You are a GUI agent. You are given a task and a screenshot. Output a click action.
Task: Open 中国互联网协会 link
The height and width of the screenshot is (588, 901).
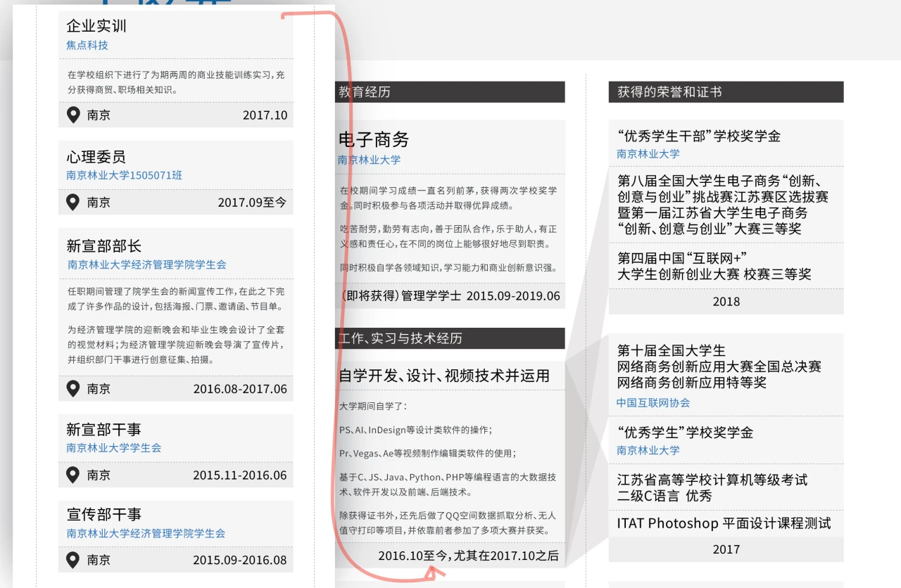[x=653, y=402]
